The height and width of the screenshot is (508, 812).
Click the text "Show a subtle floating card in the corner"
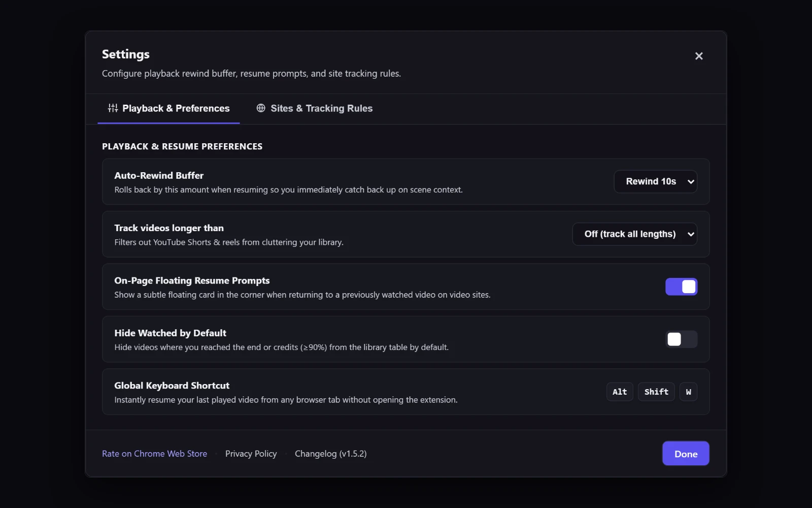[302, 295]
